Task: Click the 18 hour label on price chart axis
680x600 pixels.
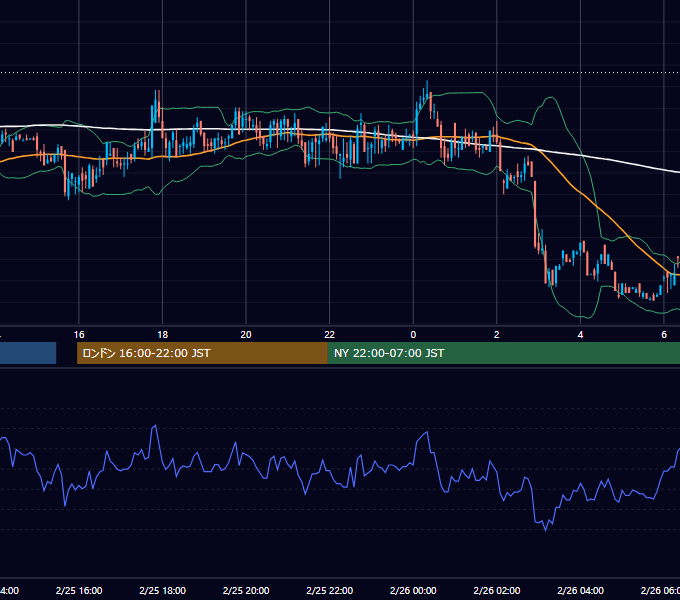Action: pos(163,335)
